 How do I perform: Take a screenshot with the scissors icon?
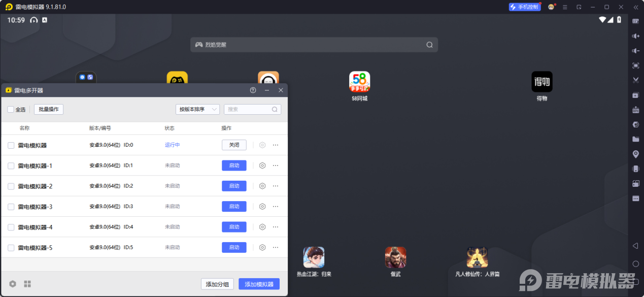click(x=635, y=80)
